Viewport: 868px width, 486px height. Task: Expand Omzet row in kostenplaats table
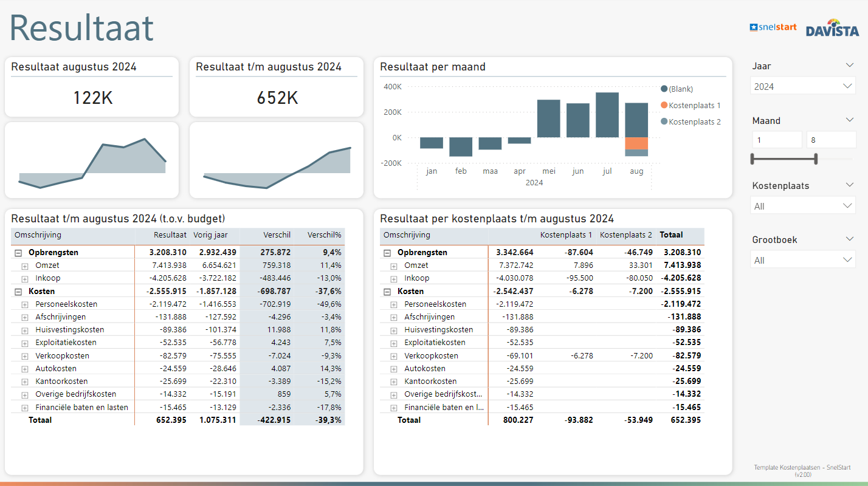click(394, 266)
